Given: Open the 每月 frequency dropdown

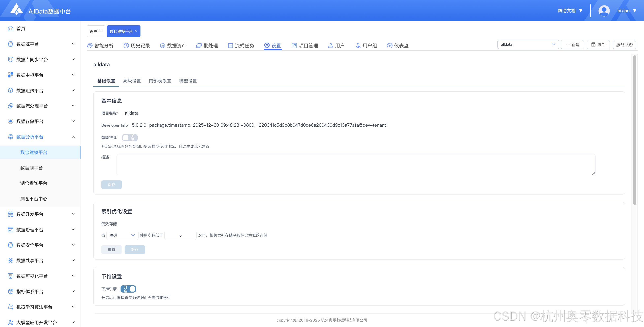Looking at the screenshot, I should 122,235.
